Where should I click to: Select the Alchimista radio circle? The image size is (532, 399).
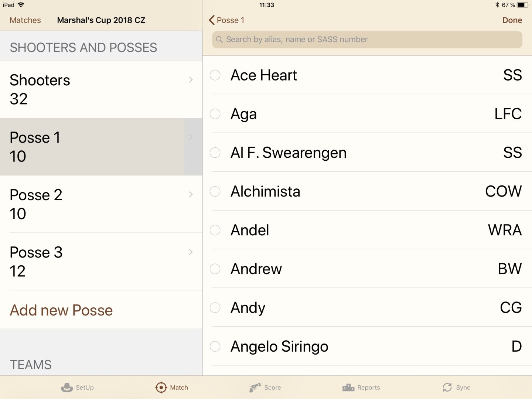click(215, 191)
